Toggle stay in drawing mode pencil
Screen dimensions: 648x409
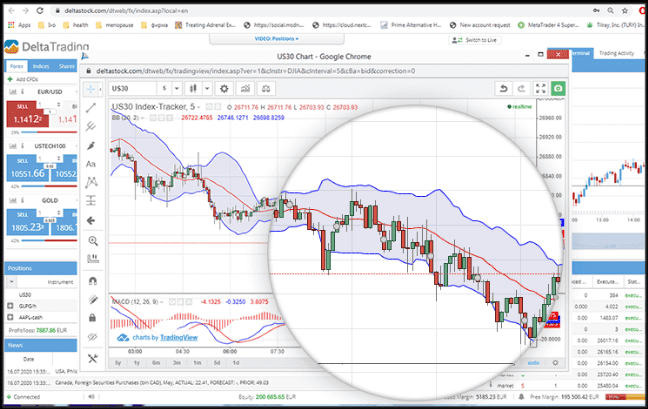click(93, 300)
